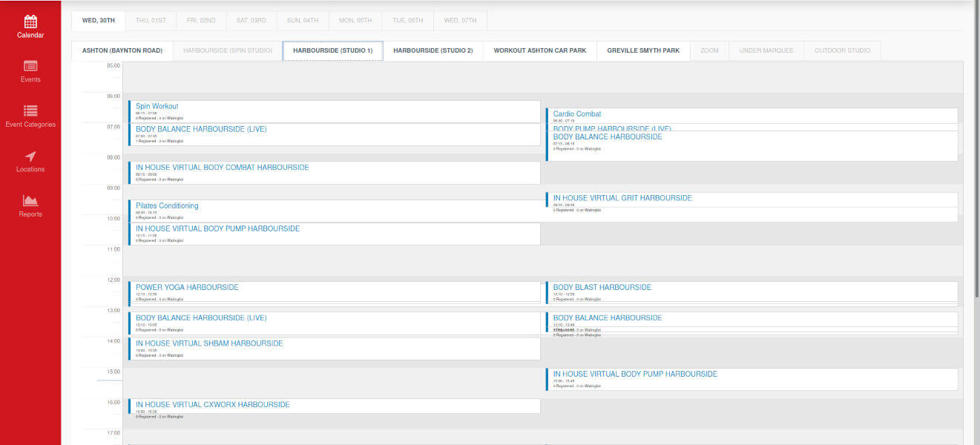
Task: Click the page vertical scrollbar
Action: (976, 148)
